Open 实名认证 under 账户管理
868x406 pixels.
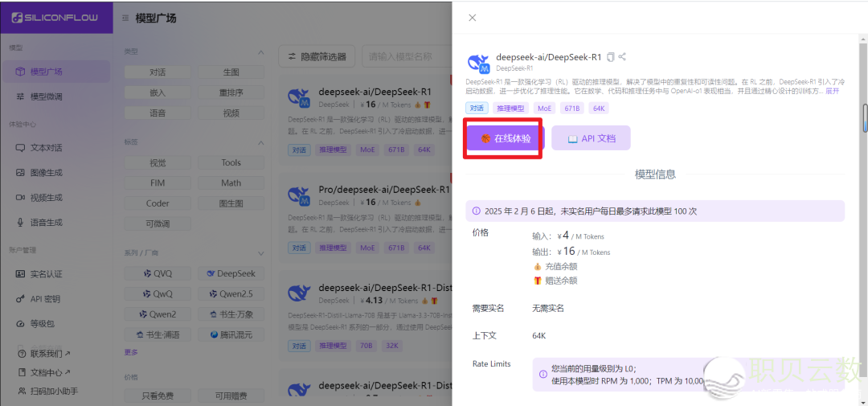click(x=56, y=273)
